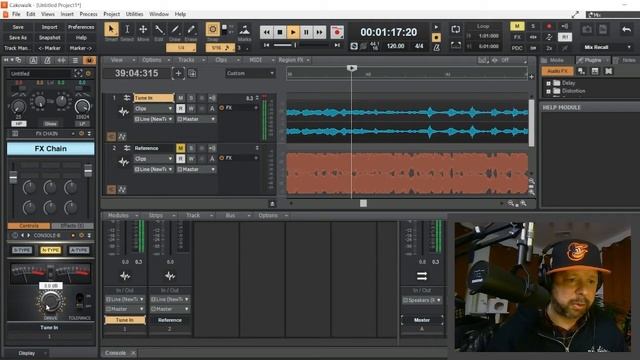Screen dimensions: 640x360
Task: Activate the Edit tool
Action: 159,29
